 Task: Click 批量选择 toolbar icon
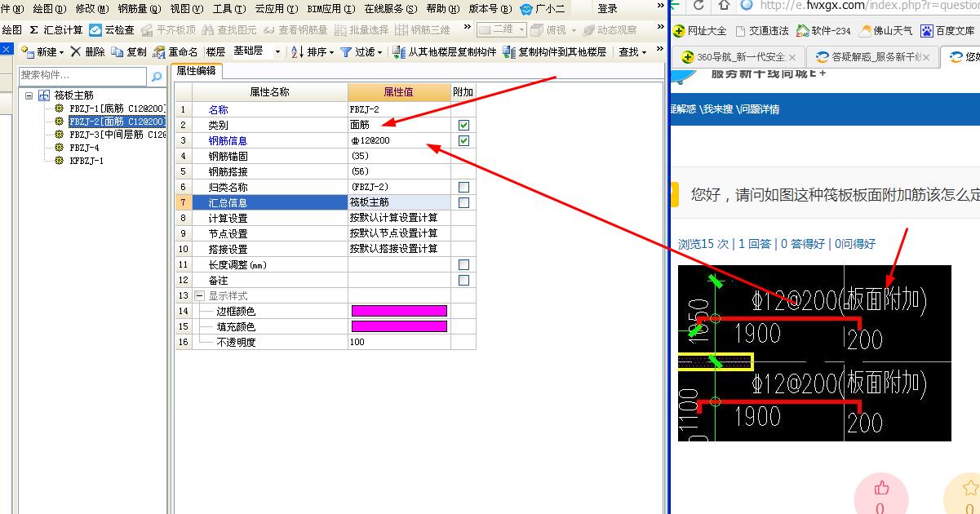[x=342, y=30]
